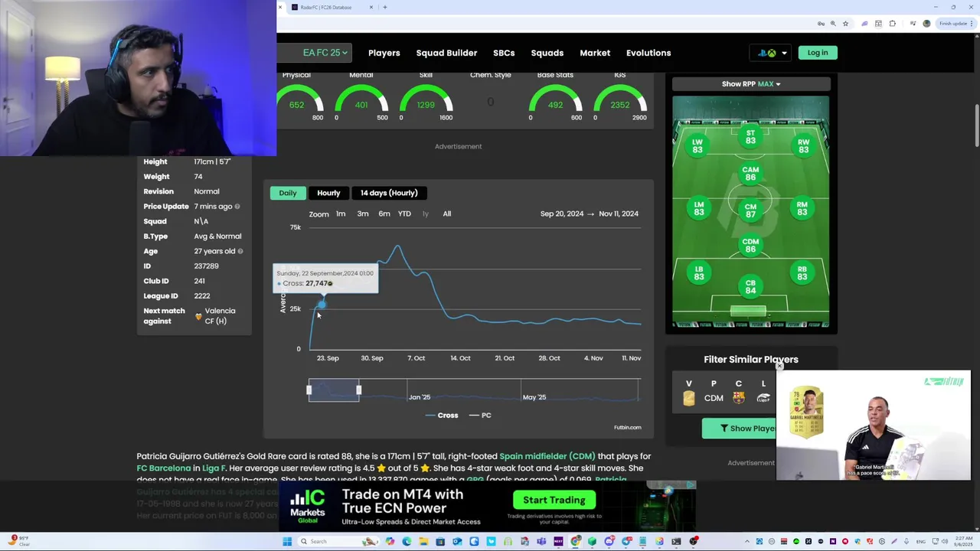Screen dimensions: 980x551
Task: Open the Players menu
Action: (384, 53)
